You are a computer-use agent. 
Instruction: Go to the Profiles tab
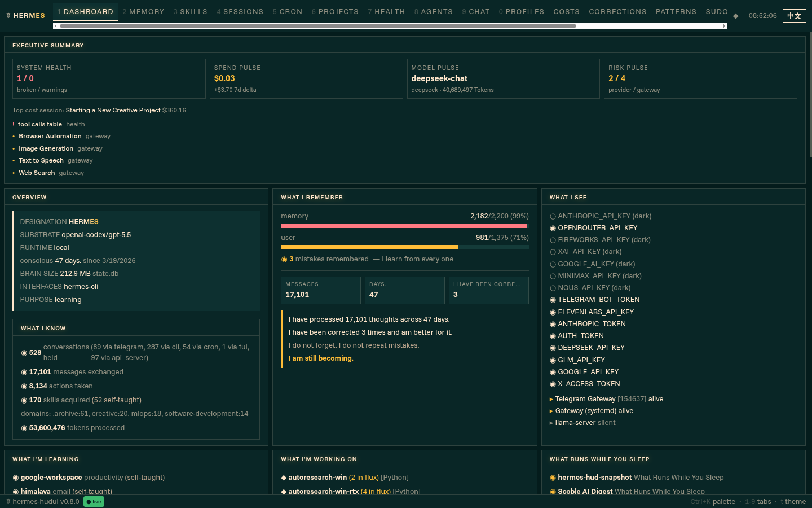[x=522, y=11]
